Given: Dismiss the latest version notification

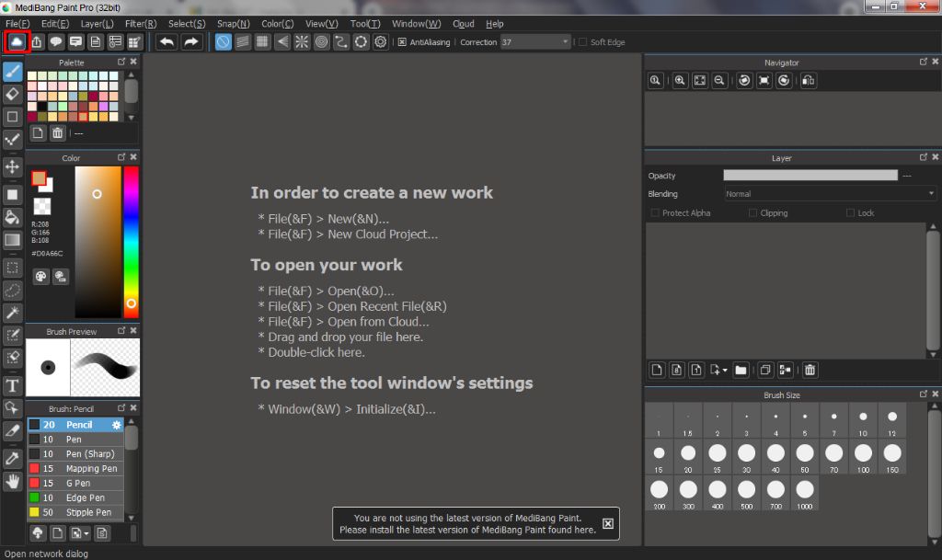Looking at the screenshot, I should click(608, 524).
